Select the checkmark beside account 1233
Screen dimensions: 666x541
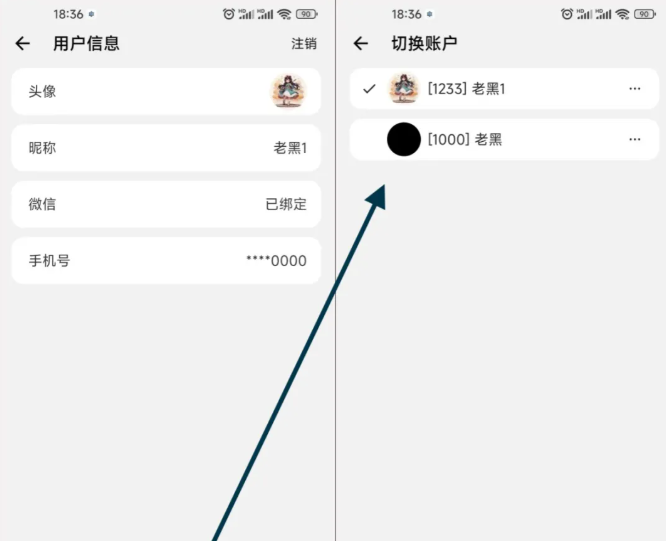(369, 89)
